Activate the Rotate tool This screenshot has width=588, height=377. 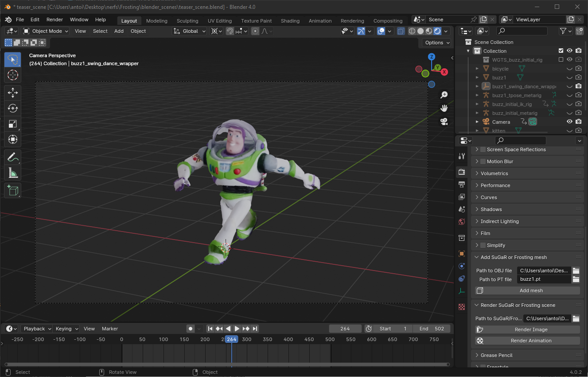click(x=12, y=108)
